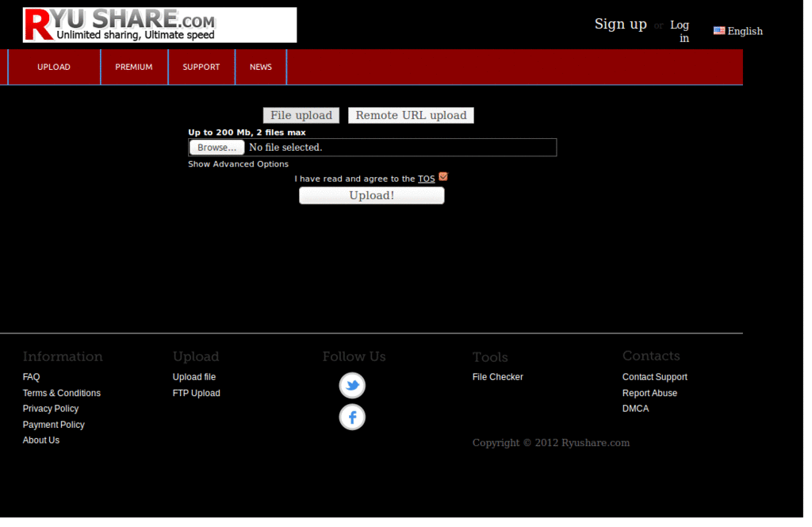Open the FTP Upload link
This screenshot has height=527, width=812.
[197, 394]
